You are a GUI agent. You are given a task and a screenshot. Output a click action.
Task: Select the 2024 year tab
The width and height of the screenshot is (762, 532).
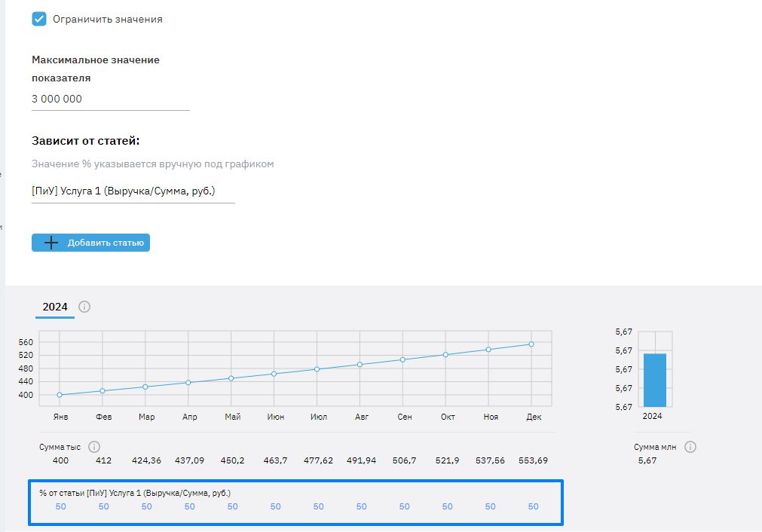pyautogui.click(x=55, y=307)
